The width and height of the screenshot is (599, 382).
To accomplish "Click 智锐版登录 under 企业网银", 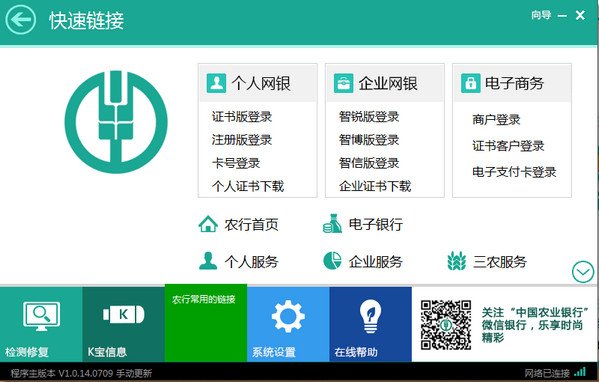I will (369, 117).
